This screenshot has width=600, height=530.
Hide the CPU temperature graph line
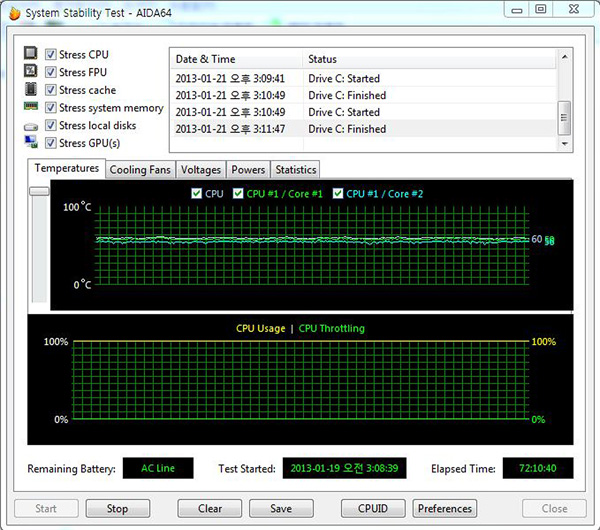coord(196,193)
